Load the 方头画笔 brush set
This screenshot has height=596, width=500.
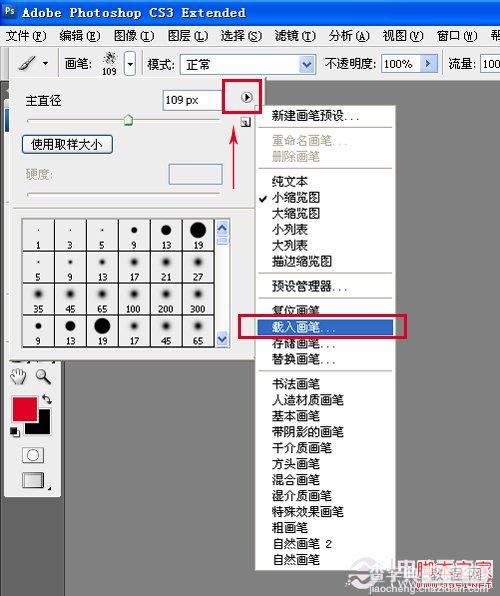[296, 464]
